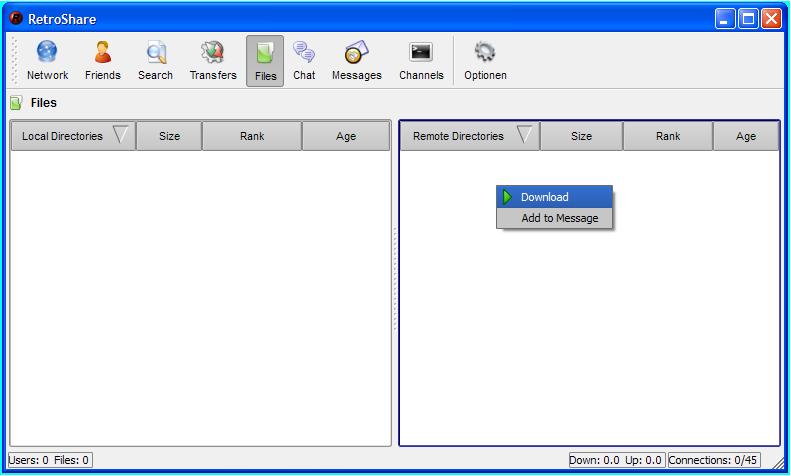Open the Network globe icon
791x476 pixels.
pos(47,52)
